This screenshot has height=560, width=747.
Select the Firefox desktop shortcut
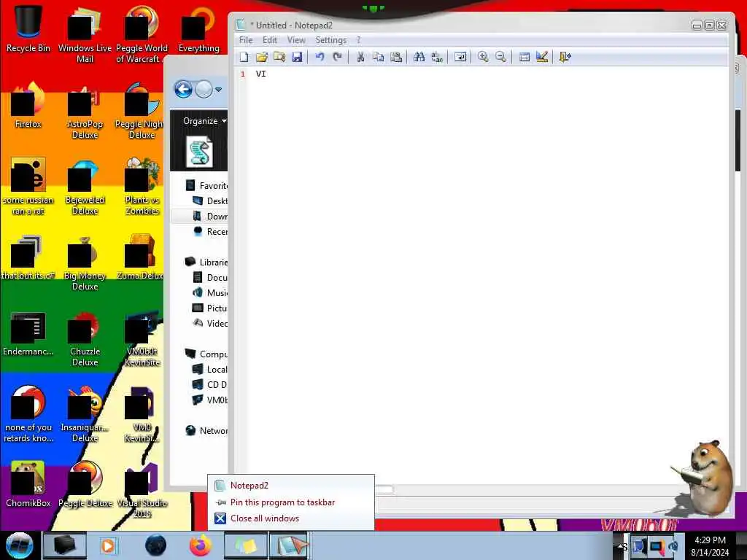pos(28,105)
